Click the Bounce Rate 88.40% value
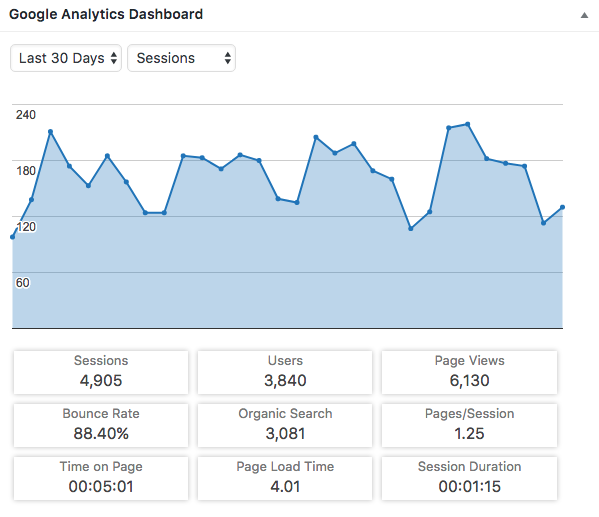The image size is (599, 517). click(101, 434)
